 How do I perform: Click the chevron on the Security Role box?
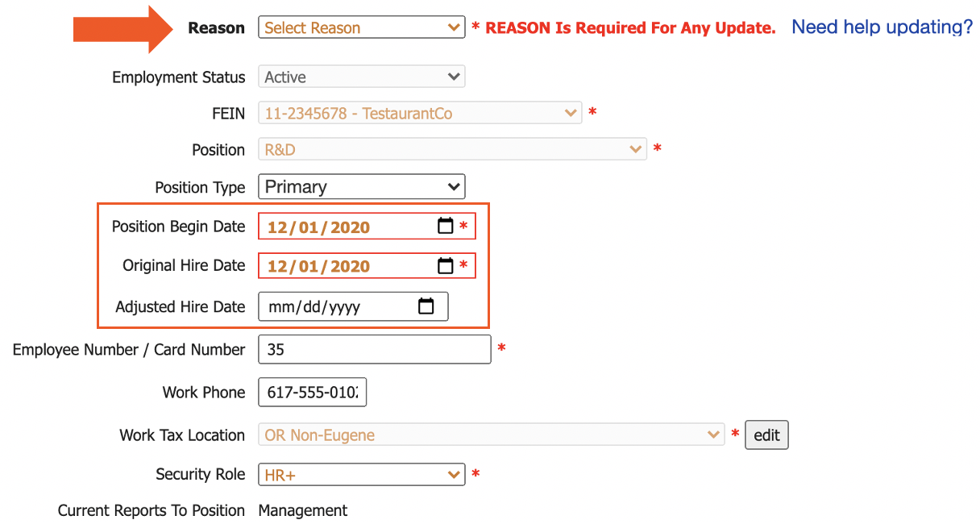[453, 474]
